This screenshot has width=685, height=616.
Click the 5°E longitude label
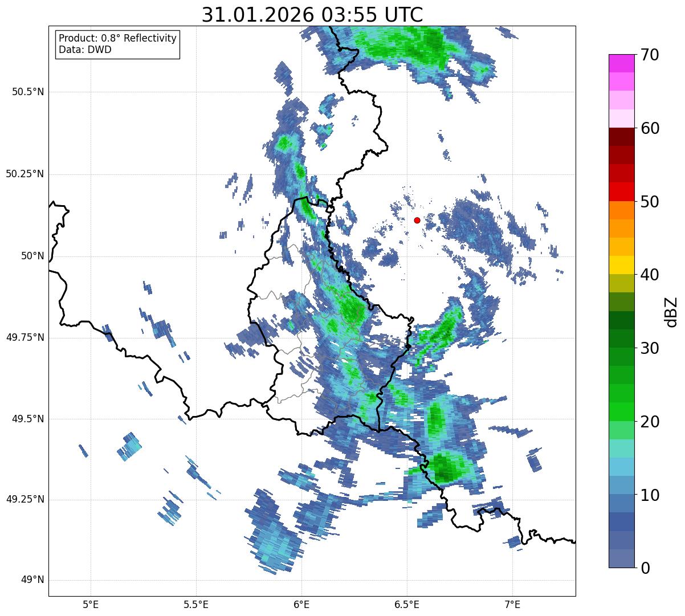click(91, 604)
